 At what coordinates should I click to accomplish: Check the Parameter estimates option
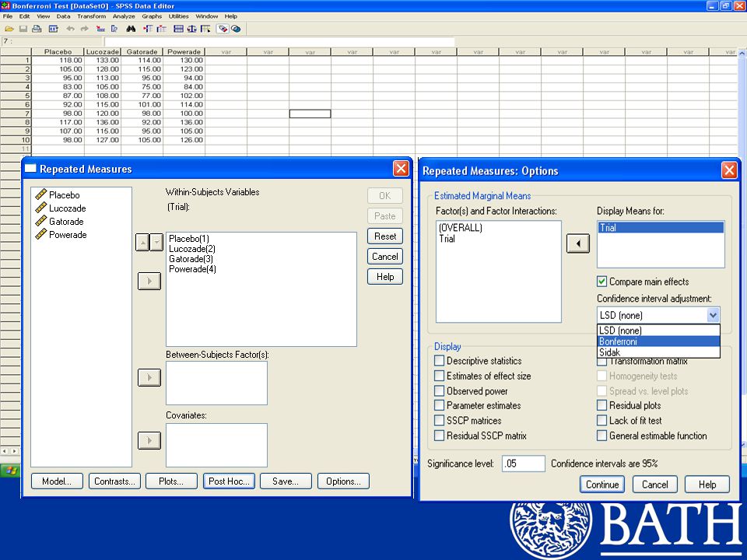439,405
